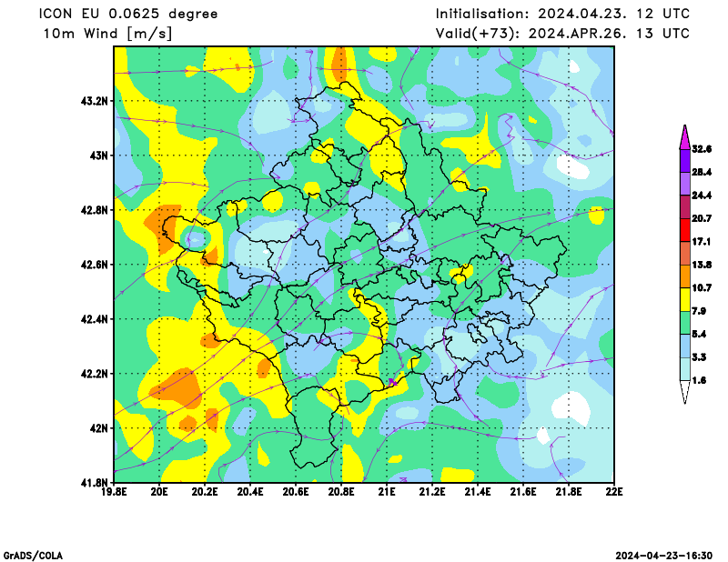Click the 17.1 legend value
This screenshot has width=728, height=562.
[x=702, y=242]
